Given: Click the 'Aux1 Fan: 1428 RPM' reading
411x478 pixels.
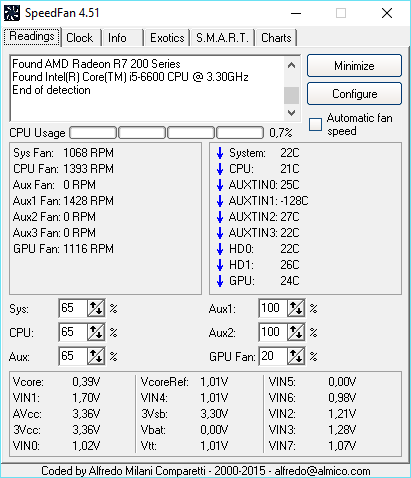Looking at the screenshot, I should tap(63, 201).
